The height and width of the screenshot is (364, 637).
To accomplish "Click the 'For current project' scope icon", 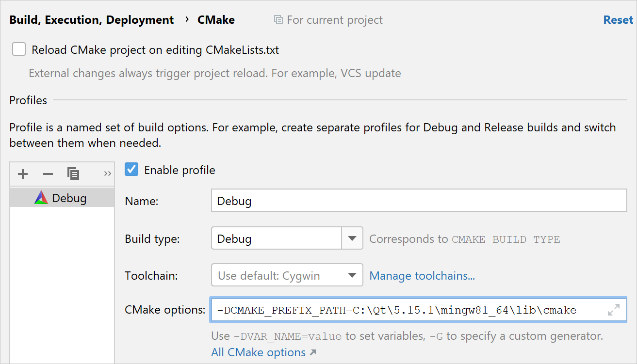I will [x=278, y=19].
